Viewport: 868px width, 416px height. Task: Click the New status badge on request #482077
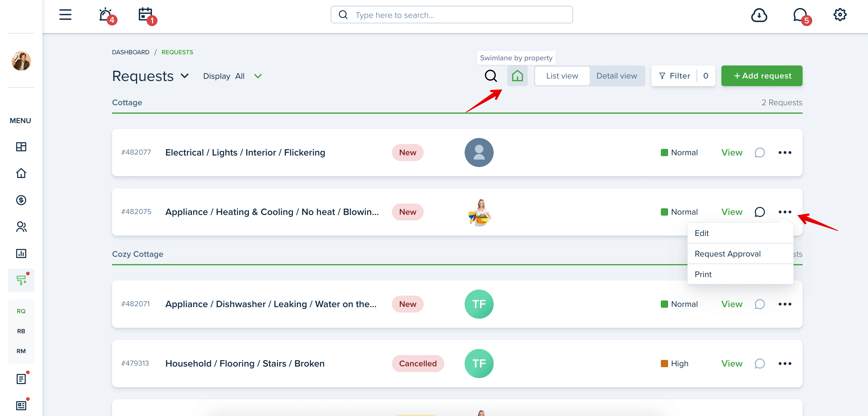pyautogui.click(x=407, y=153)
